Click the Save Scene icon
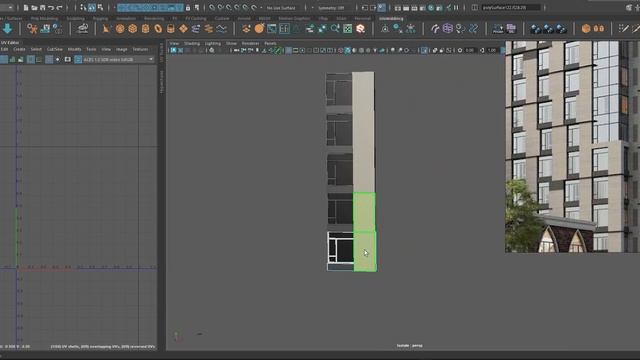640x360 pixels. pyautogui.click(x=42, y=7)
